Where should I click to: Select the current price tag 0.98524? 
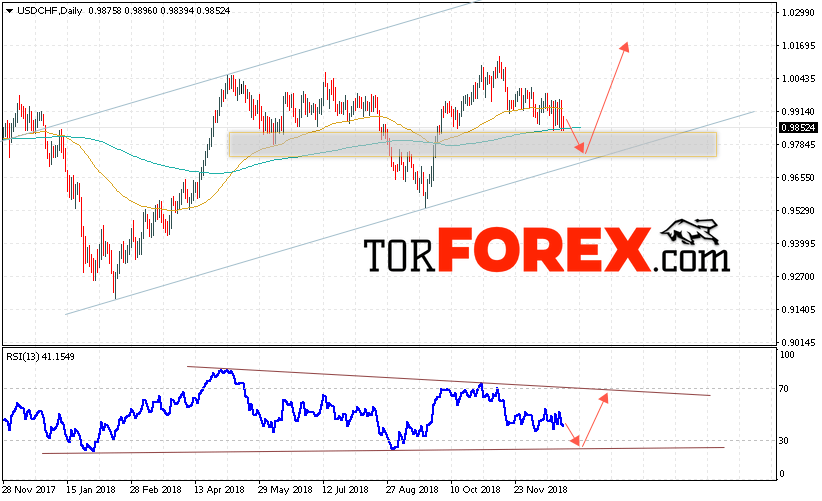coord(798,128)
